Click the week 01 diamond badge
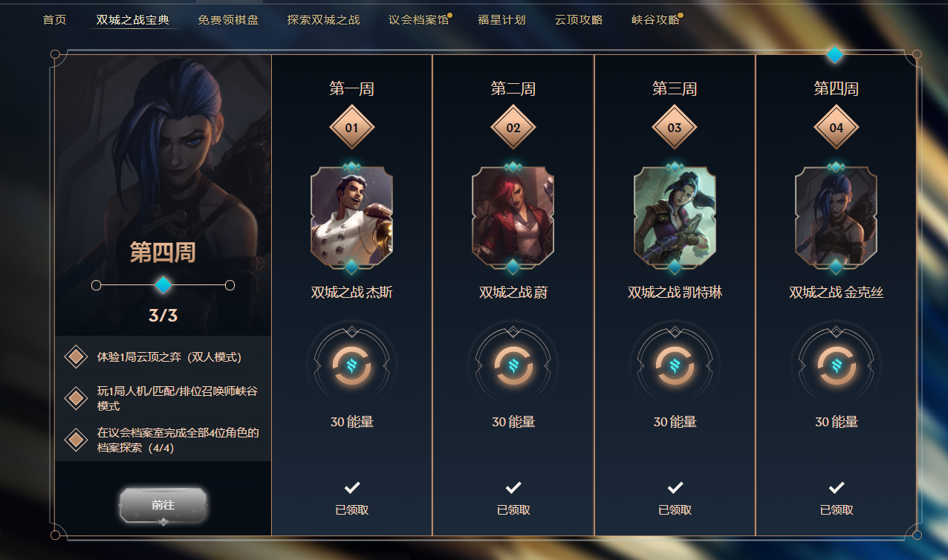The image size is (948, 560). [351, 127]
